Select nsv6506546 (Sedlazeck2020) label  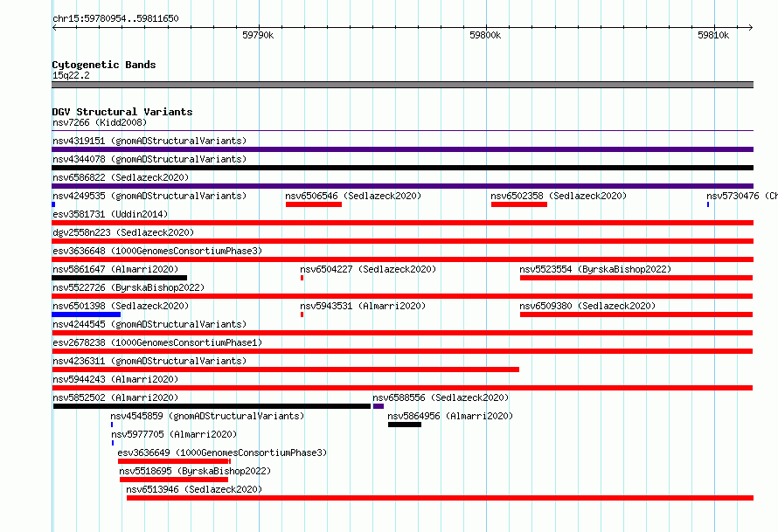pos(353,196)
